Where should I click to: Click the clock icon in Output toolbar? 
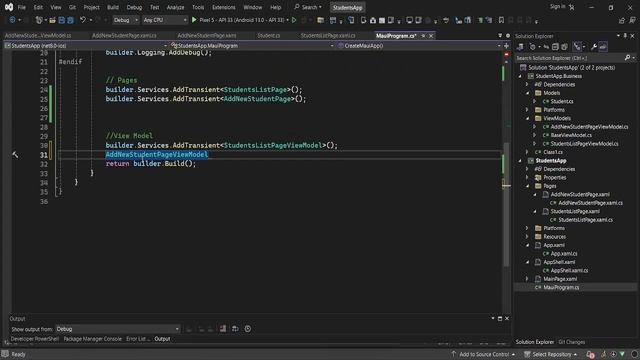248,329
